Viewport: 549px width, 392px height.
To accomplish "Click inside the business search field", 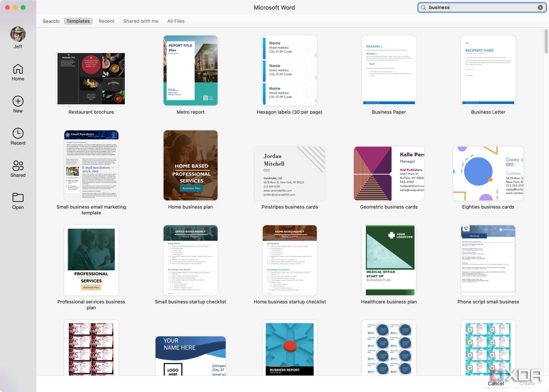I will tap(482, 7).
